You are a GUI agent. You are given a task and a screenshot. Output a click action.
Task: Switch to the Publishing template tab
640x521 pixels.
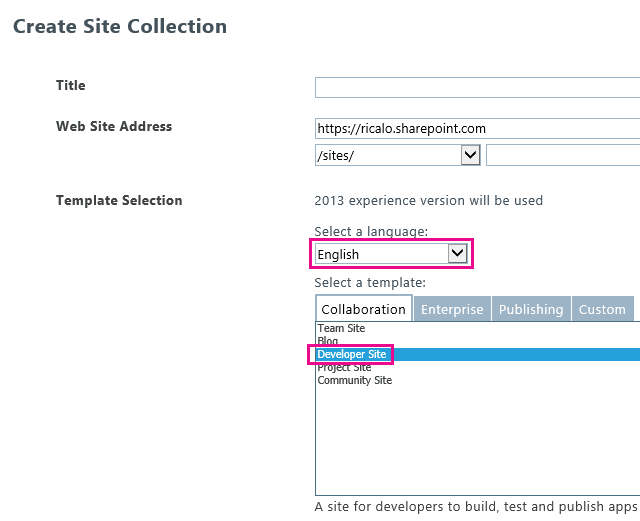click(531, 309)
